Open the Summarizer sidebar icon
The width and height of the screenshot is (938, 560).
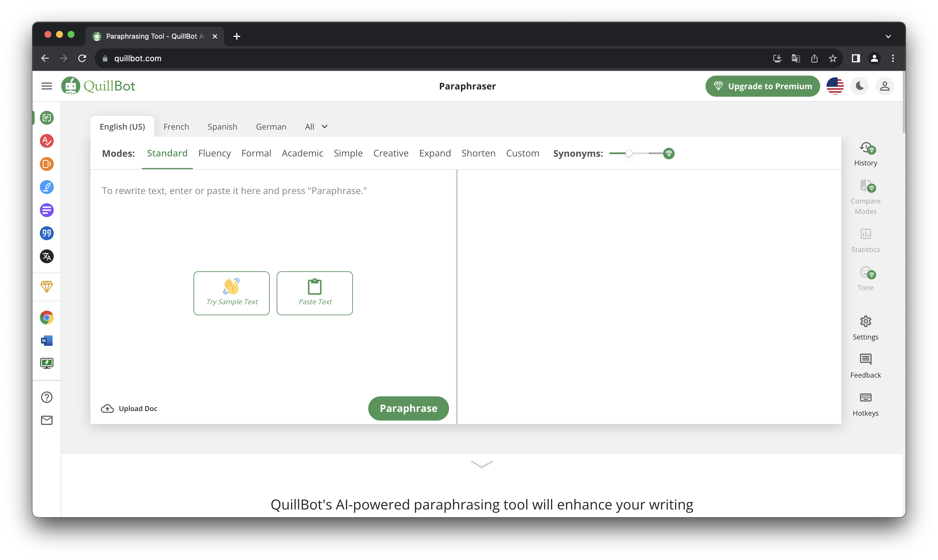[x=47, y=210]
